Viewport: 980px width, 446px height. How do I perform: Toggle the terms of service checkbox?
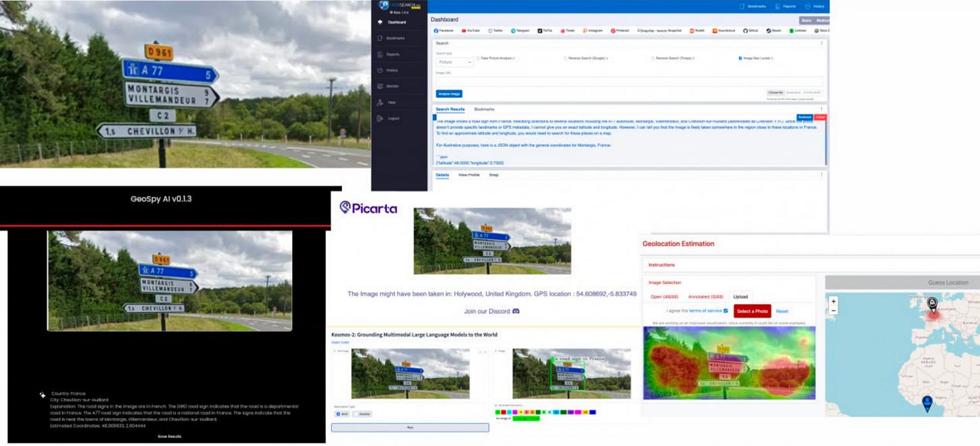click(x=725, y=311)
